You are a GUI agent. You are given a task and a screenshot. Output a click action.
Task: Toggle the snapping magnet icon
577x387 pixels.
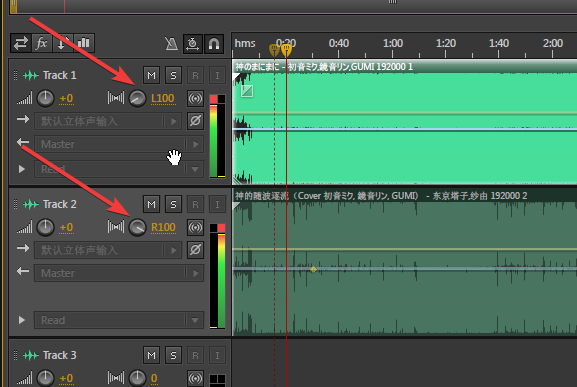[214, 44]
